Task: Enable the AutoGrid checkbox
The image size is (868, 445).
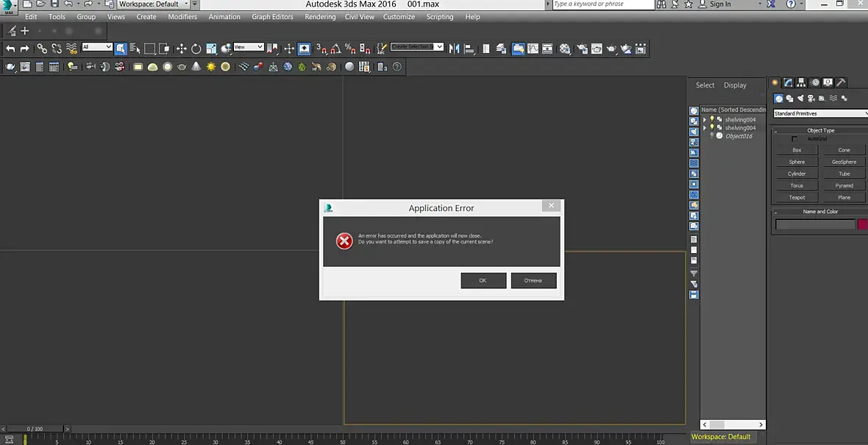Action: [x=794, y=139]
